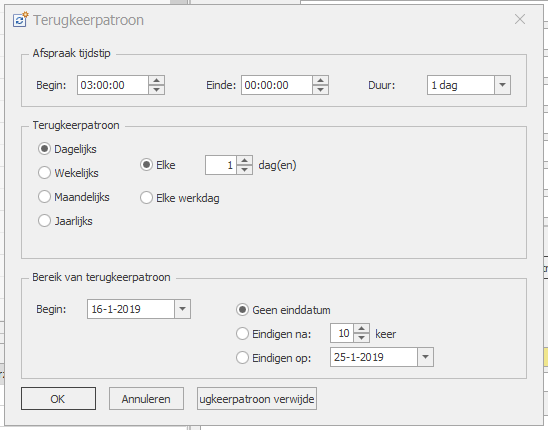Decrease the Einde time with down arrow

coord(320,89)
